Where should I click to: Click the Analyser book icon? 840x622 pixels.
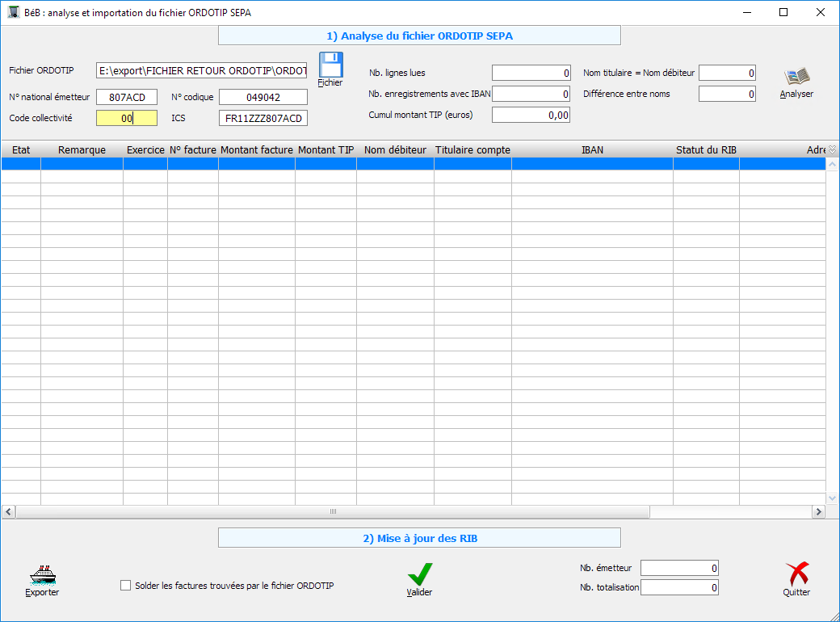796,78
